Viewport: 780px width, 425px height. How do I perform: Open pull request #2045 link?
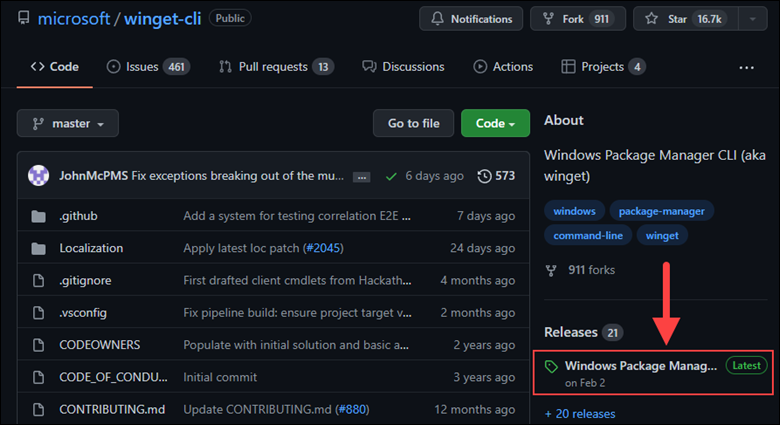tap(324, 248)
